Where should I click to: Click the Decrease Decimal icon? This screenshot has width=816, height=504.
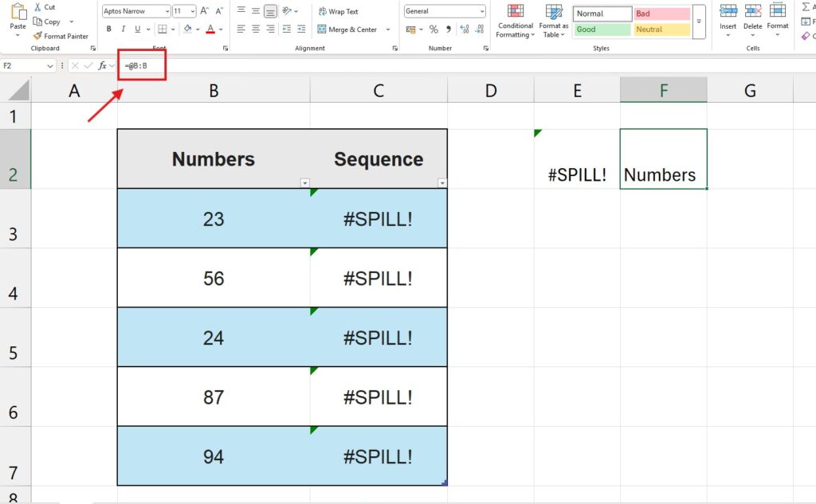(x=481, y=29)
